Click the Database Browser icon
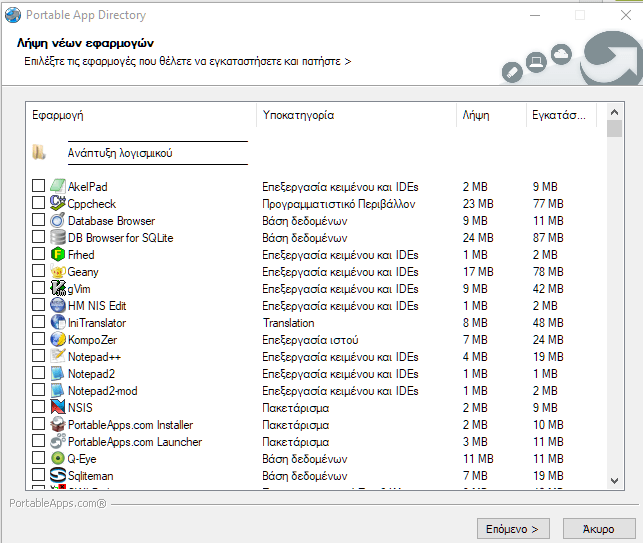643x543 pixels. coord(57,220)
